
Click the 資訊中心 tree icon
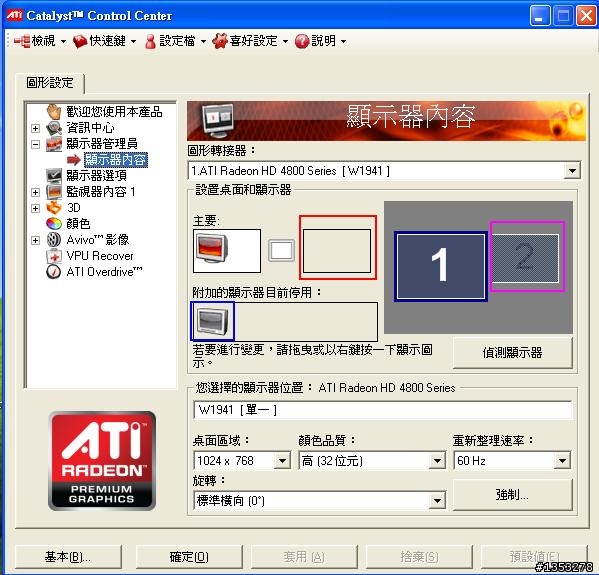click(54, 128)
